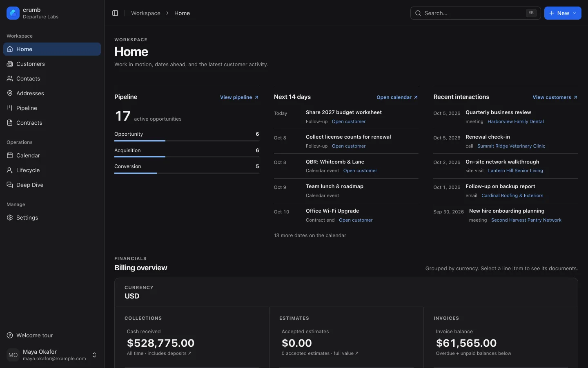Image resolution: width=588 pixels, height=368 pixels.
Task: Open customer for QBR: Whitcomb & Lane
Action: tap(360, 171)
